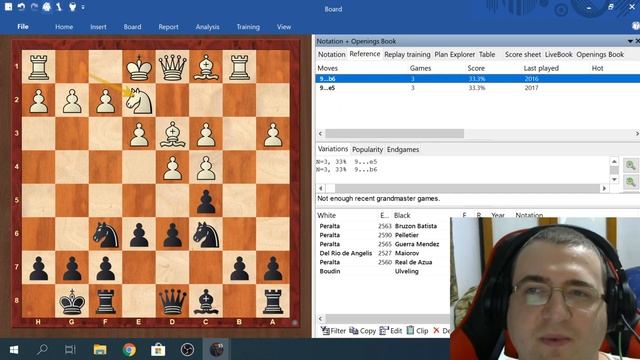Image resolution: width=640 pixels, height=360 pixels.
Task: Select the white queen on d1
Action: (x=172, y=67)
